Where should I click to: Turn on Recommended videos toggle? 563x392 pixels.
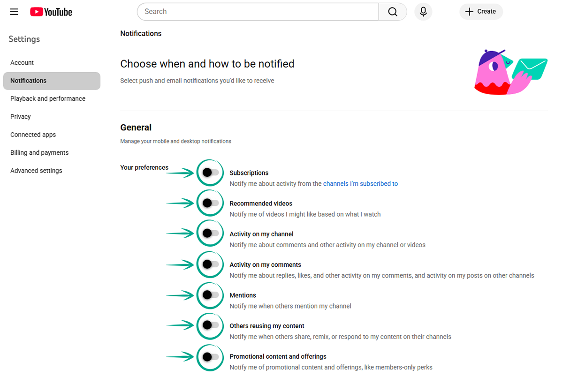click(210, 203)
